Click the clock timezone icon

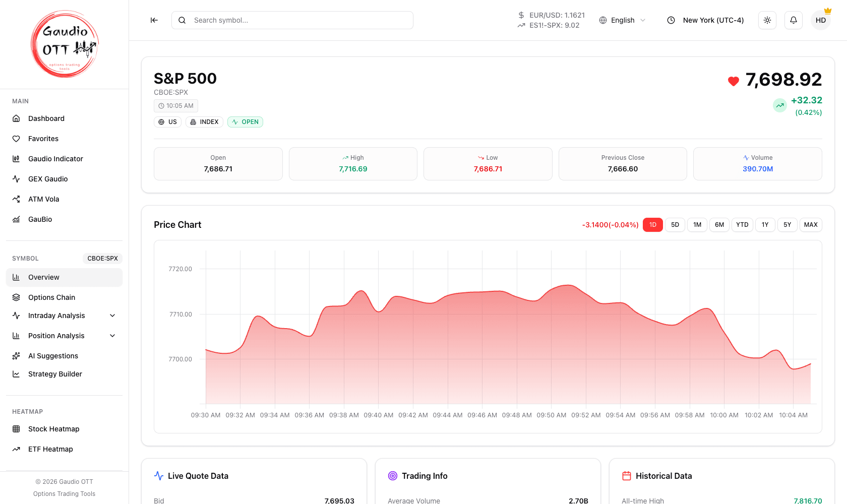pos(671,20)
